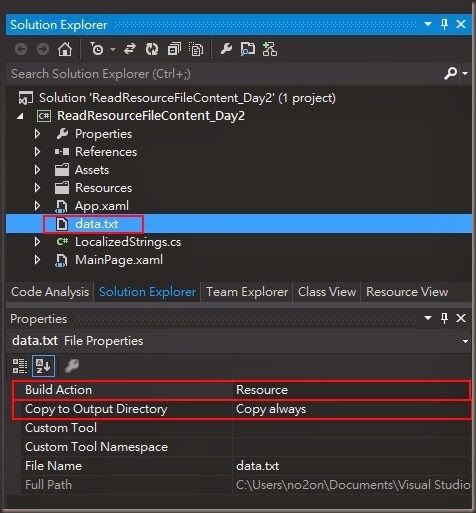Collapse All nodes in Solution Explorer
The image size is (476, 513).
coord(174,49)
